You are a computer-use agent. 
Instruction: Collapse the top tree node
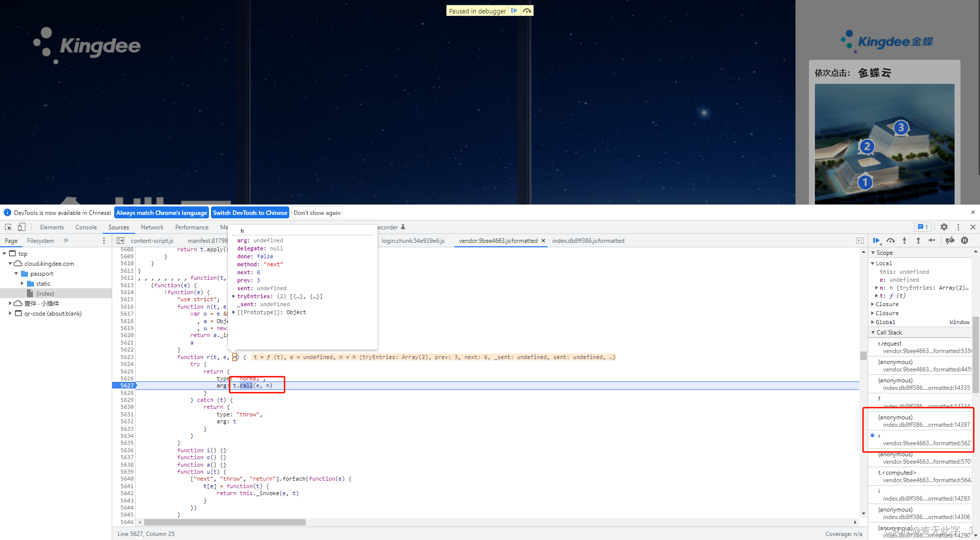(x=4, y=254)
